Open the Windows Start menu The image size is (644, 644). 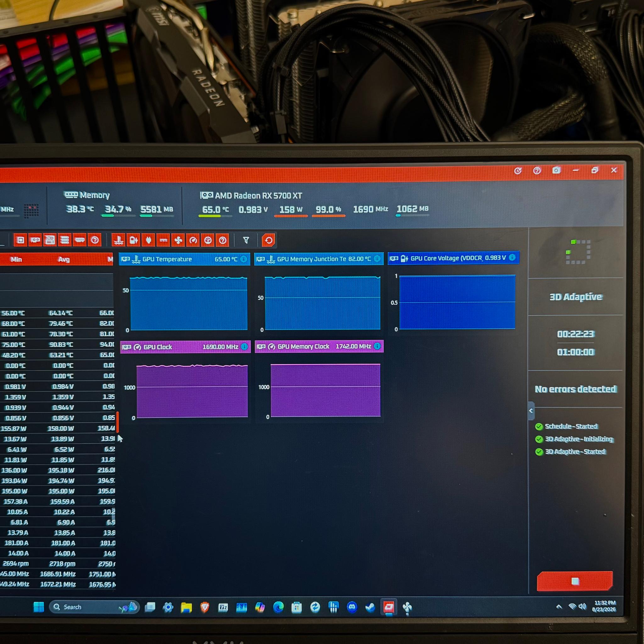pyautogui.click(x=39, y=607)
